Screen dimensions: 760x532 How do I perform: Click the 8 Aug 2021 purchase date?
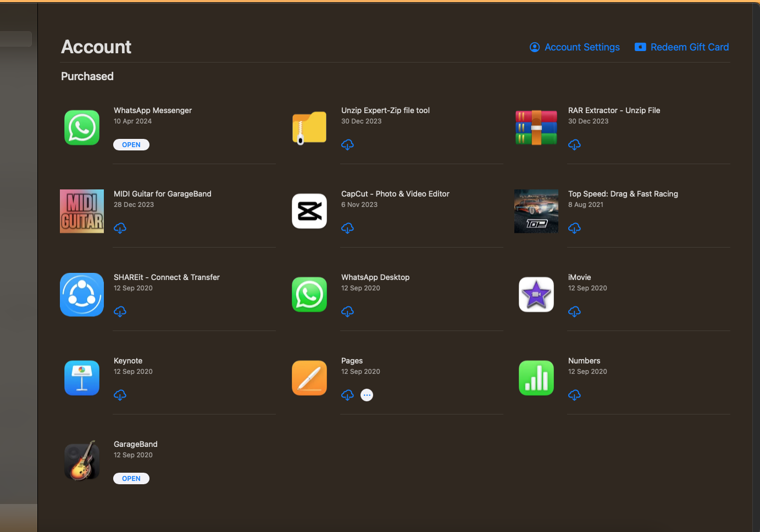tap(586, 205)
